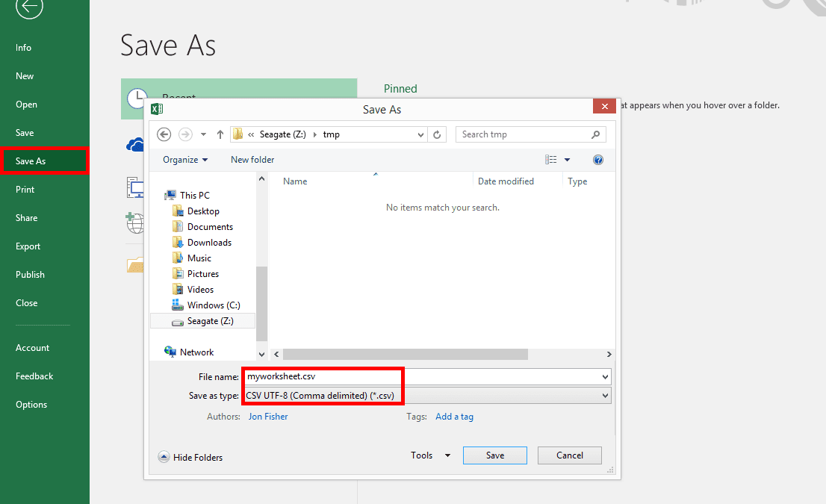Image resolution: width=826 pixels, height=504 pixels.
Task: Click the horizontal scrollbar in file list
Action: [x=405, y=354]
